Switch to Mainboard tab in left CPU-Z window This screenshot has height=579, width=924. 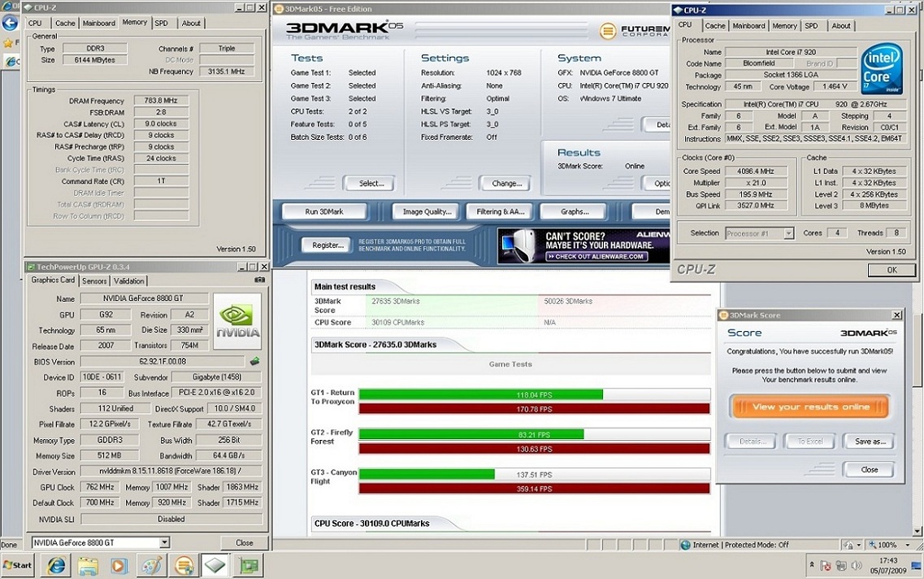[99, 23]
